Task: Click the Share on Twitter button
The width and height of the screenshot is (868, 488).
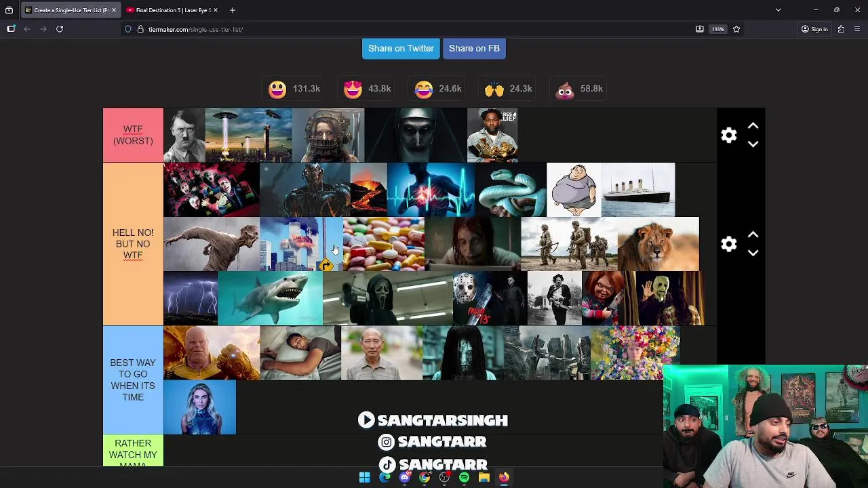Action: point(401,48)
